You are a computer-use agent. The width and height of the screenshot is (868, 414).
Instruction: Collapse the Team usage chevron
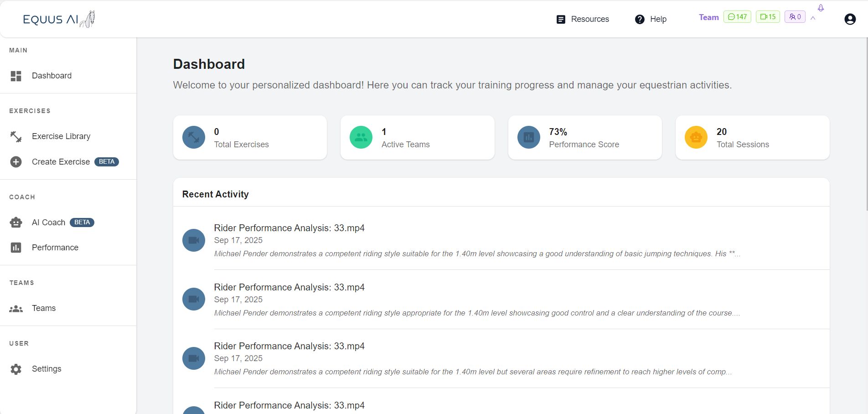tap(813, 18)
